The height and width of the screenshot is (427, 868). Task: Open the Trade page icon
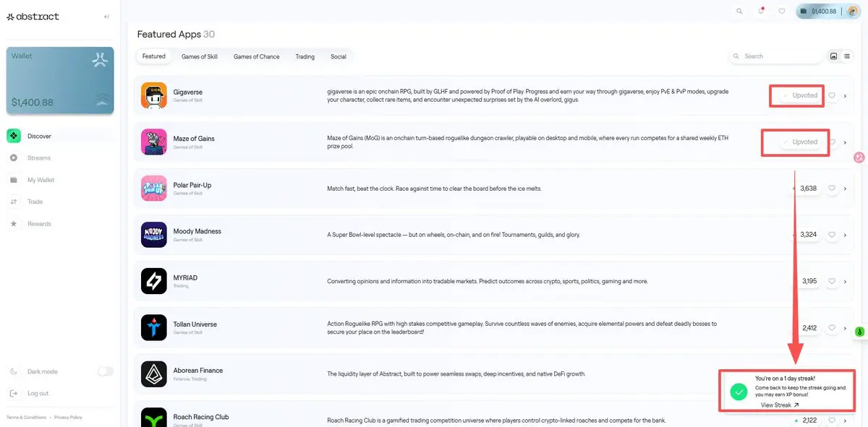pyautogui.click(x=14, y=202)
